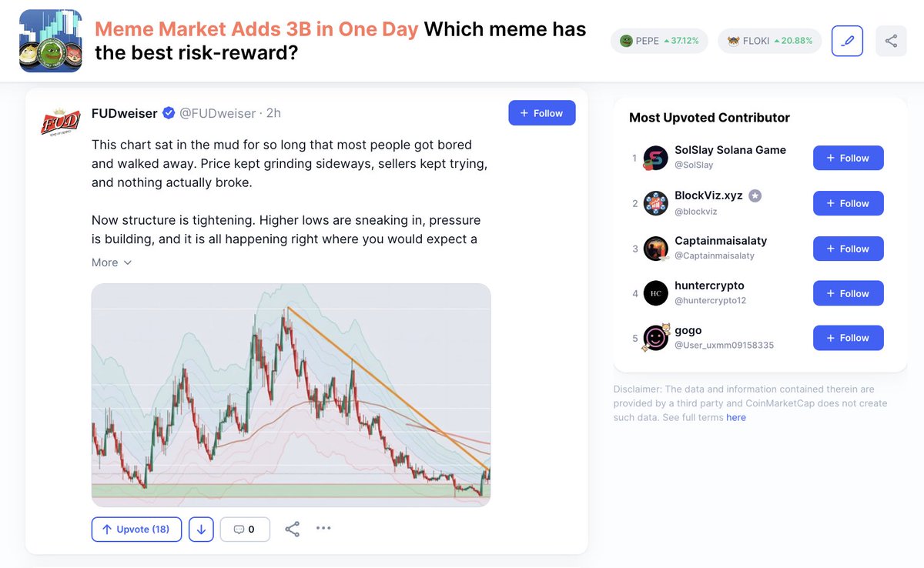Open the comments bubble showing 0

(245, 530)
